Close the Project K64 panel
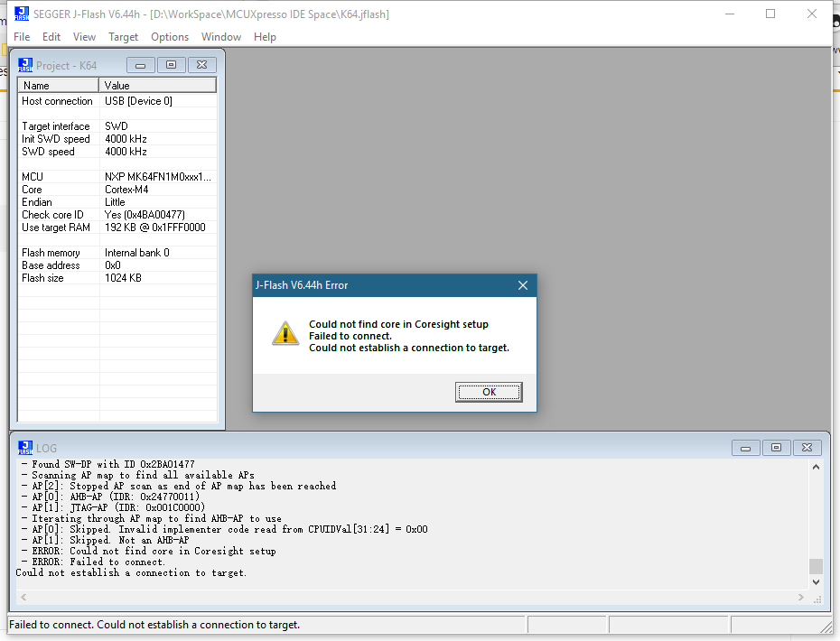This screenshot has height=641, width=840. (202, 65)
